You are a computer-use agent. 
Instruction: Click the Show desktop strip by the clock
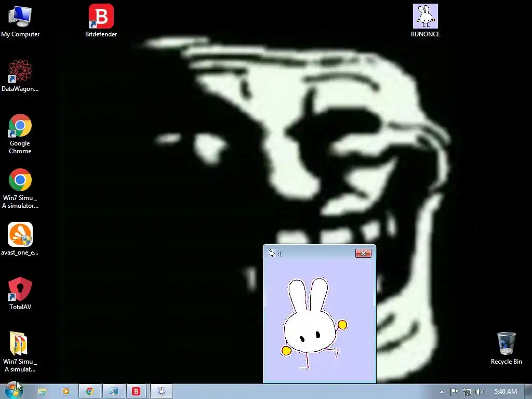(x=528, y=392)
